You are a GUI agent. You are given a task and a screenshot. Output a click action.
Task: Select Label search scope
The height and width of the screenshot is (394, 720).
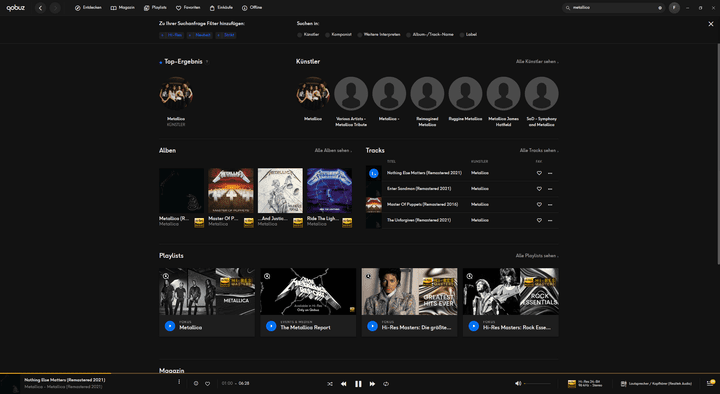(468, 34)
